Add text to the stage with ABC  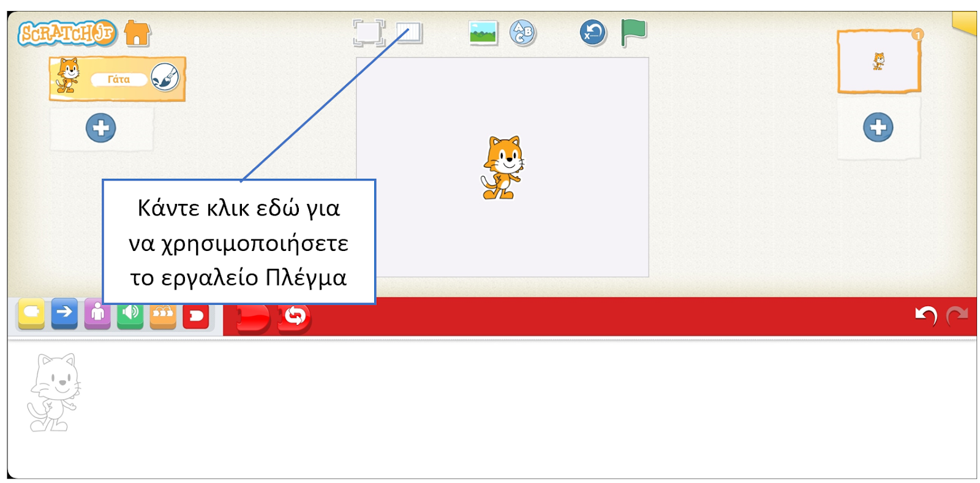(x=522, y=32)
